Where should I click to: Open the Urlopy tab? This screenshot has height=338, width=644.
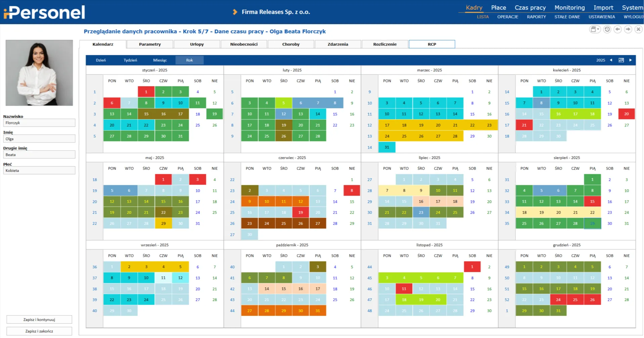coord(197,44)
